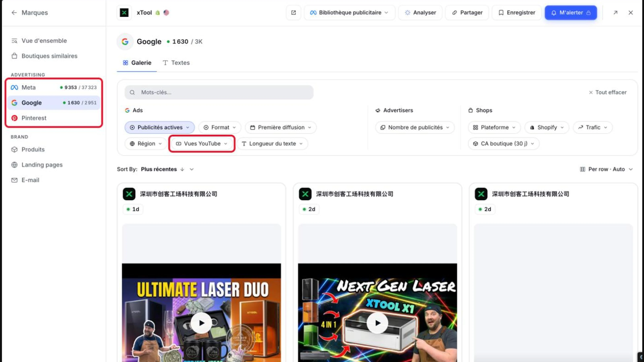Image resolution: width=644 pixels, height=362 pixels.
Task: Open the Trafic filter dropdown
Action: coord(593,128)
